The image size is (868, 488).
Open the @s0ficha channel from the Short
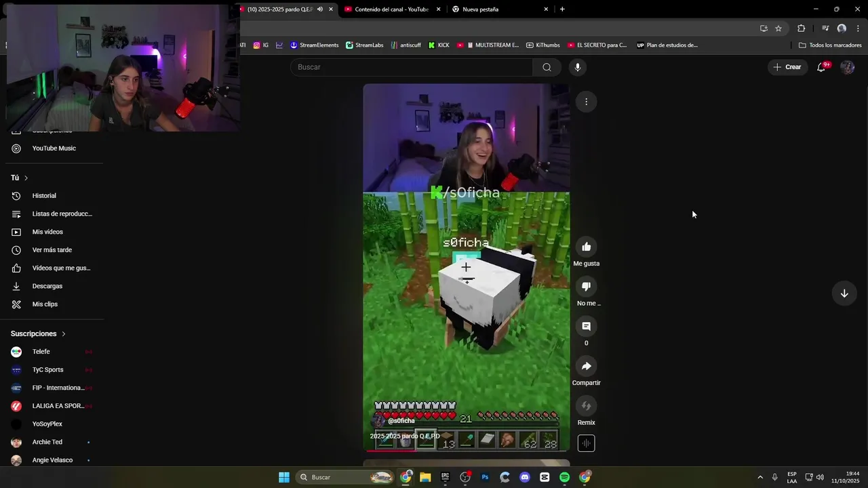point(401,421)
